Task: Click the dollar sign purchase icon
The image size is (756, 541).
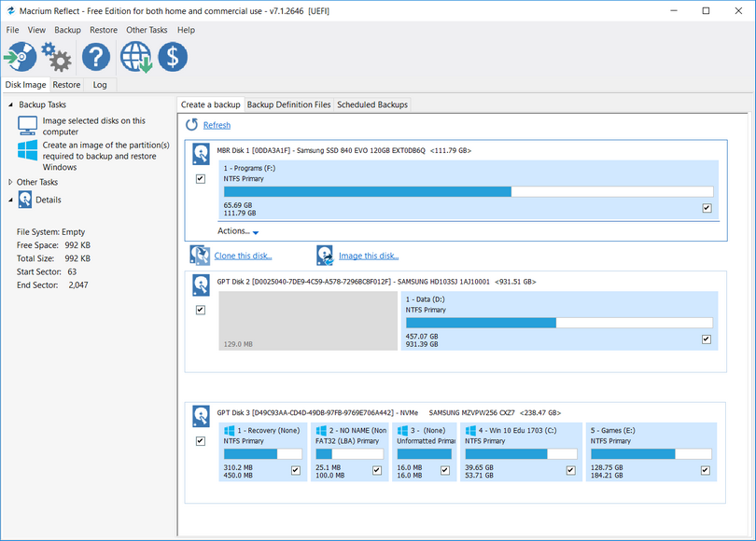Action: pos(173,57)
